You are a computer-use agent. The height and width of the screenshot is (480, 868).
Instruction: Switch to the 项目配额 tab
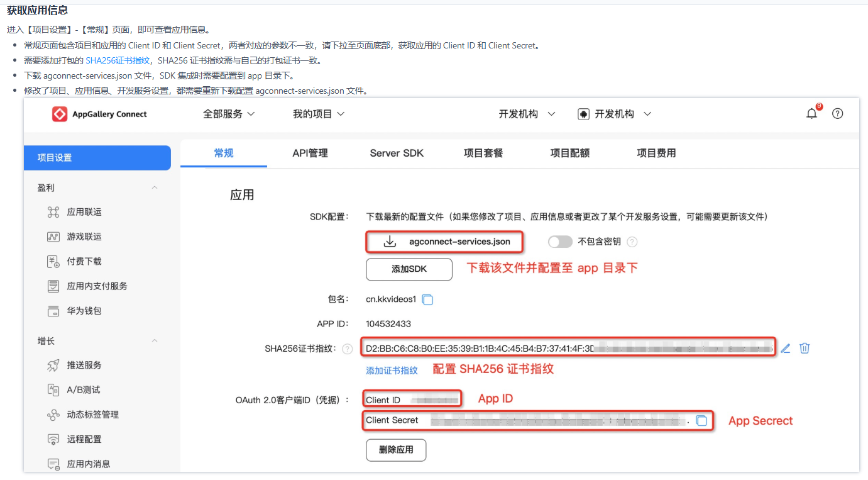(570, 153)
